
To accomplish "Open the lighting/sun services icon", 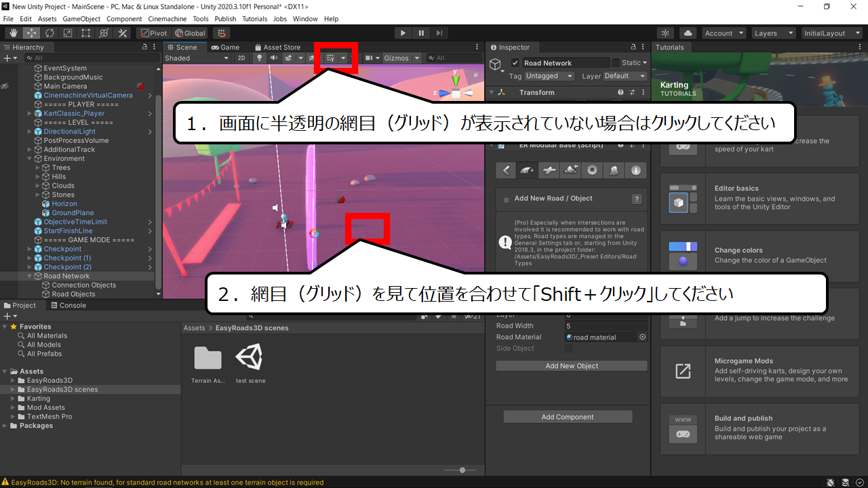I will pos(666,33).
